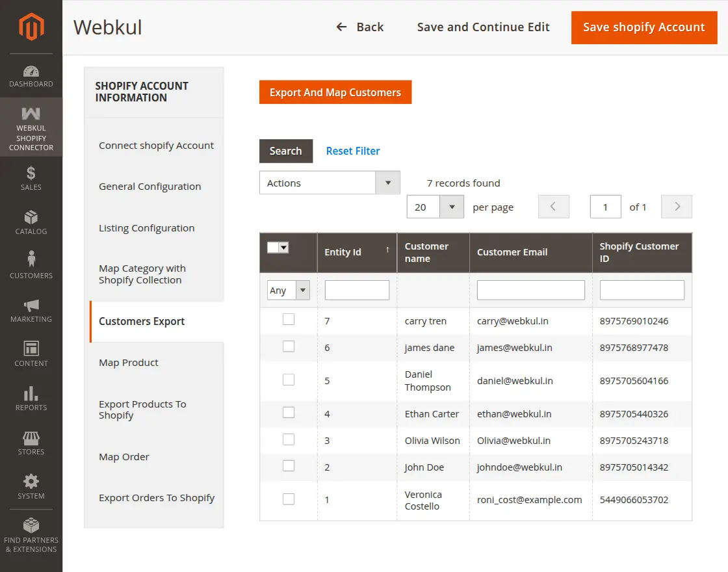728x572 pixels.
Task: Go to next page arrow
Action: click(x=677, y=207)
